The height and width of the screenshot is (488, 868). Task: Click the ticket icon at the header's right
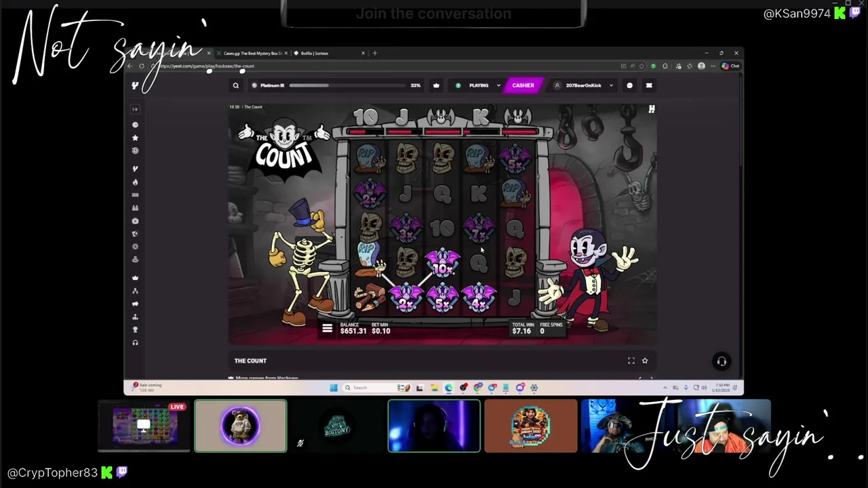point(649,85)
